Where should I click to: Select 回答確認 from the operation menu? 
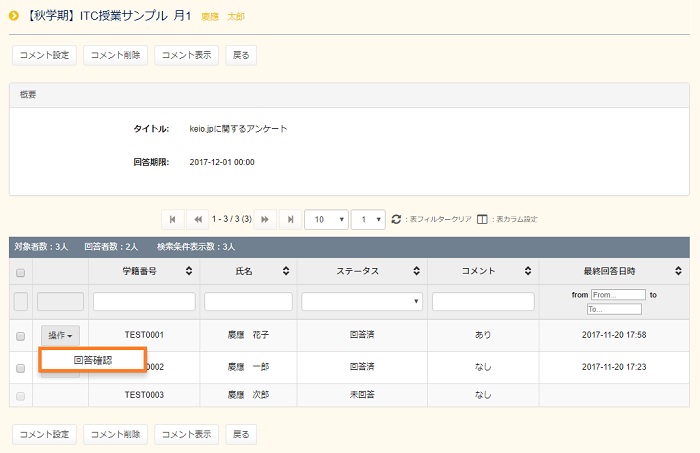tap(93, 360)
